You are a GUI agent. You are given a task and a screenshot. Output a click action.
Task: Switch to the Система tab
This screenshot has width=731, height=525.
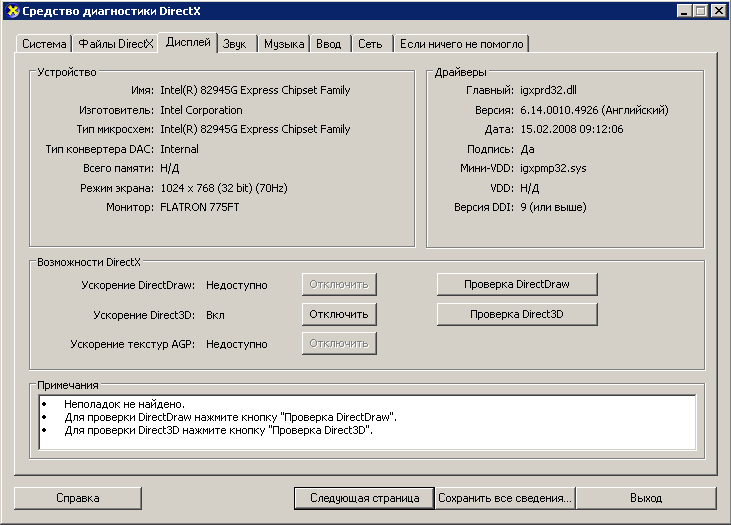pos(44,44)
